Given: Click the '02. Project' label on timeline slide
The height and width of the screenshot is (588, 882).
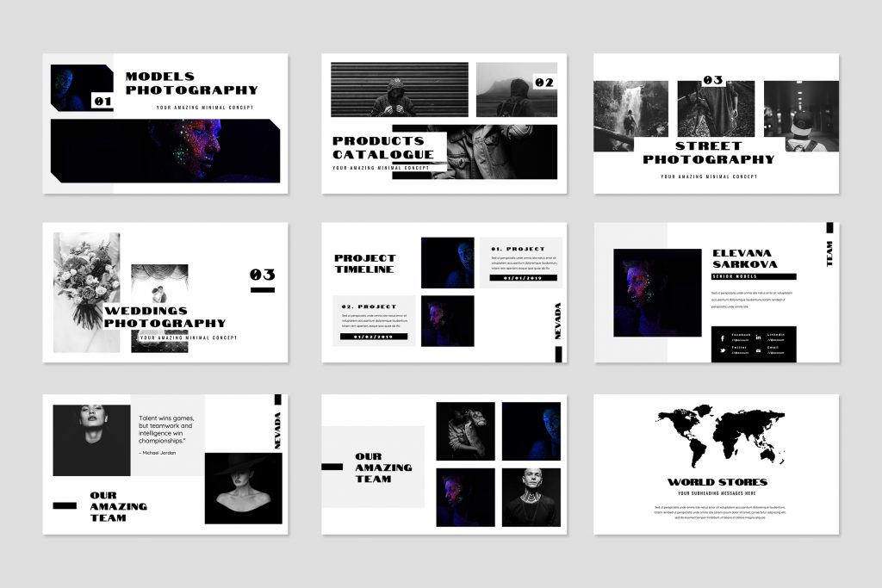Looking at the screenshot, I should click(369, 307).
